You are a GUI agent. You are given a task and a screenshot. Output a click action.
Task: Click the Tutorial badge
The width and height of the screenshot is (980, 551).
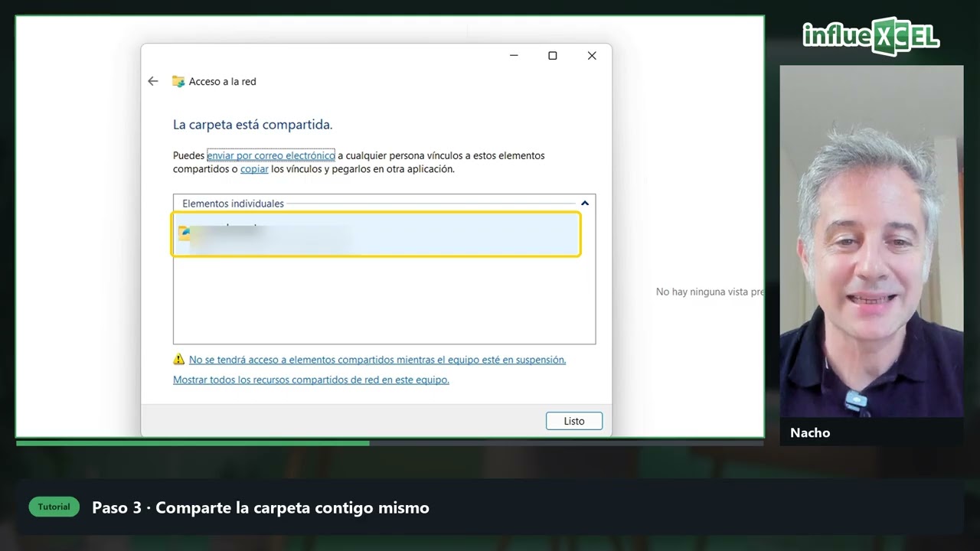[x=54, y=507]
